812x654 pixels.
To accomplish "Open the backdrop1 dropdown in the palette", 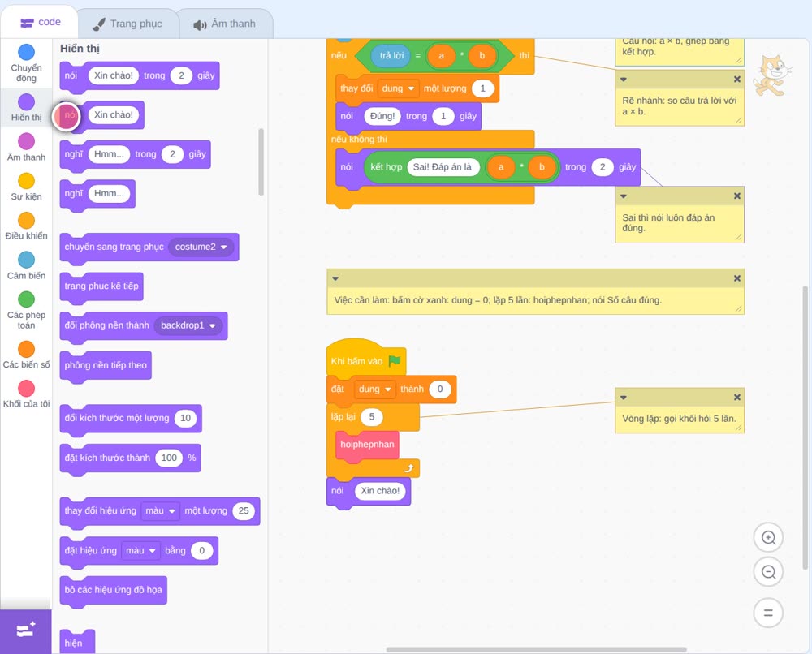I will click(x=188, y=325).
